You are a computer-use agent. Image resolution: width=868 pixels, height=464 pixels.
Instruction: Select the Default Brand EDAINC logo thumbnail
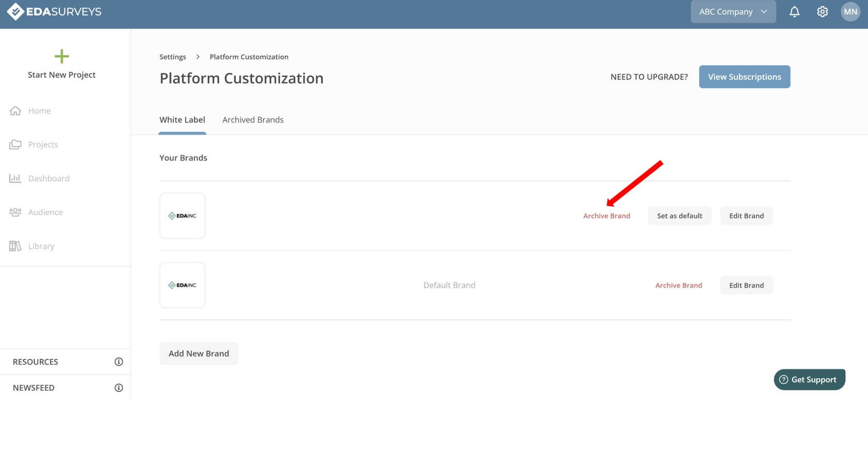[182, 285]
